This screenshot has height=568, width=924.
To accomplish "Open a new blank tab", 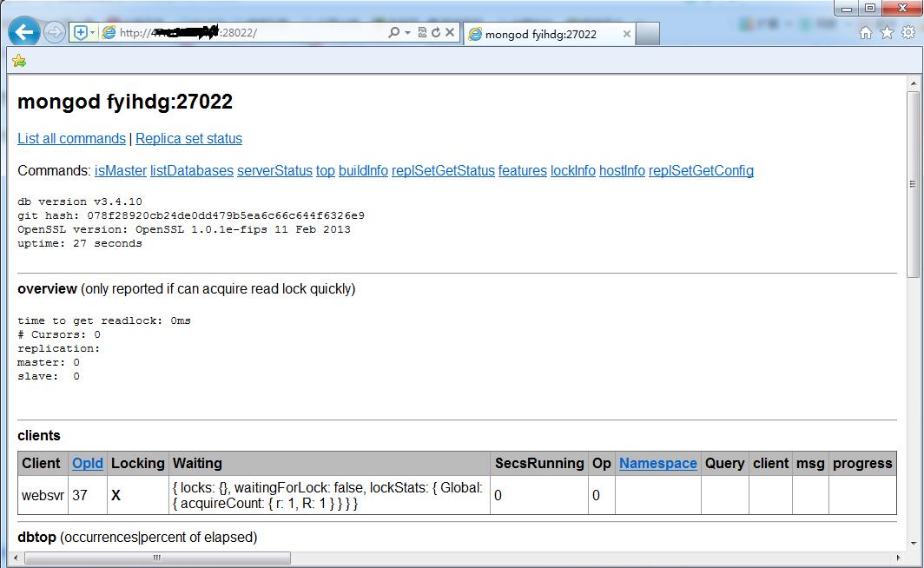I will tap(648, 34).
